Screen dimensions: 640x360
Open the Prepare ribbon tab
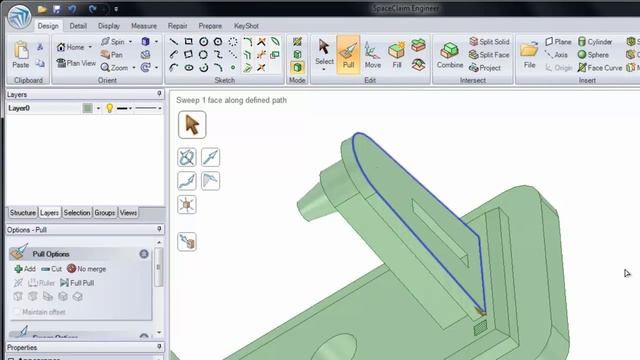[210, 26]
